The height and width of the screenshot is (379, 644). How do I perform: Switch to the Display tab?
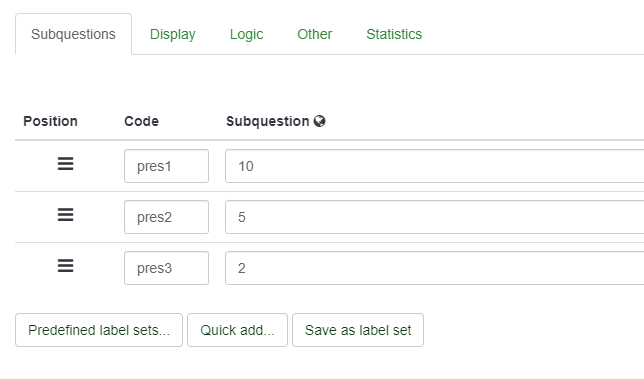coord(172,34)
